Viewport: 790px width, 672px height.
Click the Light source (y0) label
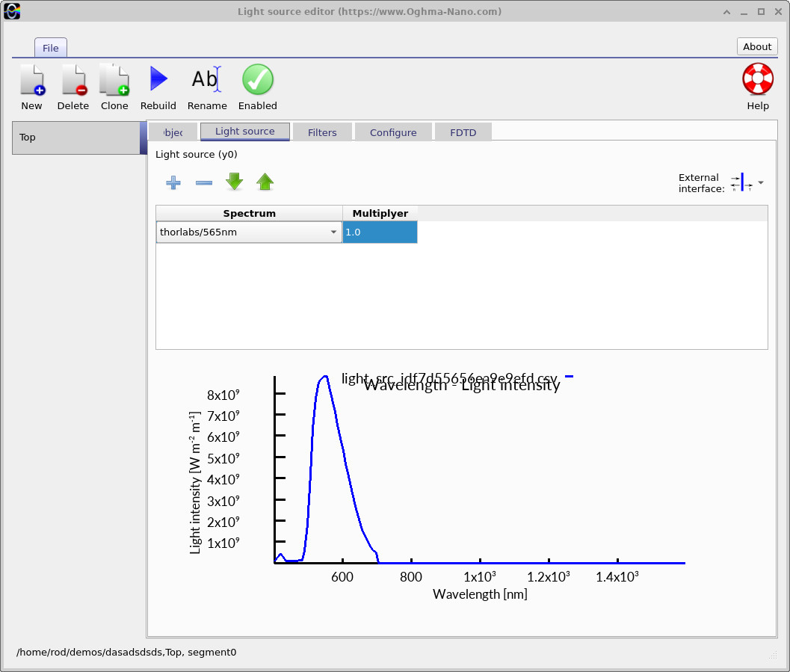coord(196,154)
